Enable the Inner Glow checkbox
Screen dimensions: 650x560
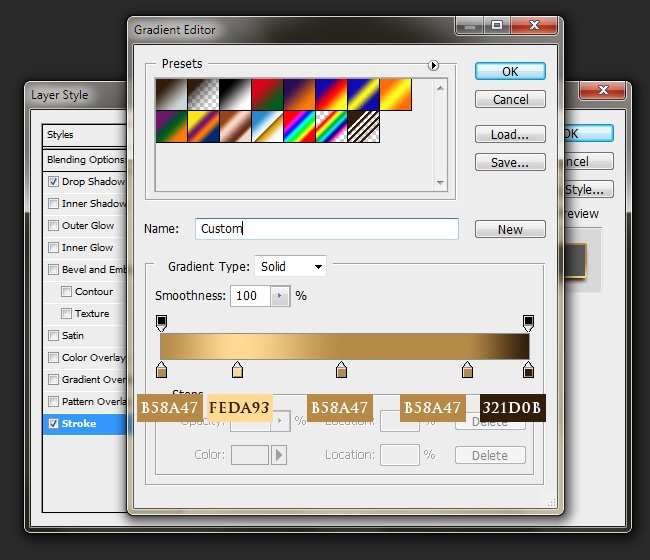pyautogui.click(x=53, y=247)
